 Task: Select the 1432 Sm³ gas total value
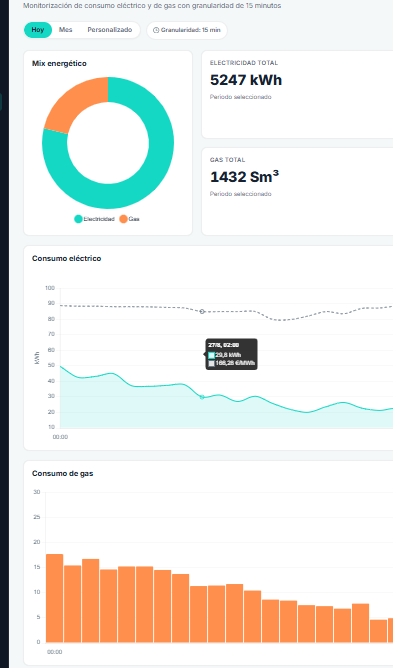click(245, 177)
